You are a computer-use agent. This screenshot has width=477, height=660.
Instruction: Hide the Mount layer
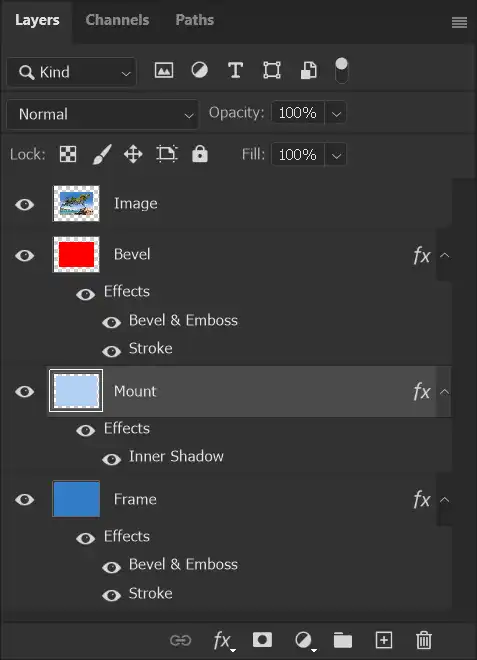[x=25, y=391]
